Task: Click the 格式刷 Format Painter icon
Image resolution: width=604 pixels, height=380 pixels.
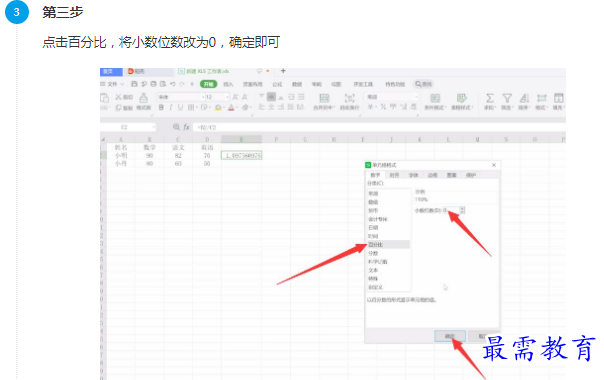Action: [143, 98]
